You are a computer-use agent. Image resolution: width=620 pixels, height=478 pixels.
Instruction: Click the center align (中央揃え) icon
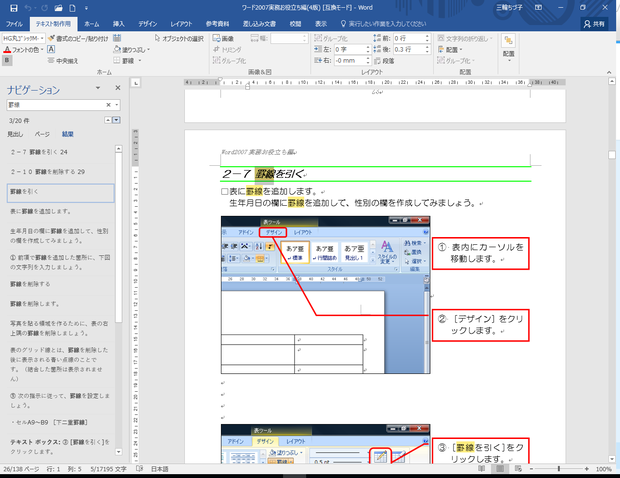pyautogui.click(x=51, y=60)
